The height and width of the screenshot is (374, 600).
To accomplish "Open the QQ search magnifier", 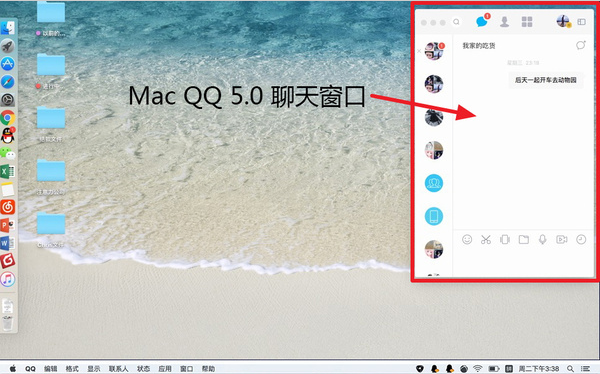I will click(456, 22).
